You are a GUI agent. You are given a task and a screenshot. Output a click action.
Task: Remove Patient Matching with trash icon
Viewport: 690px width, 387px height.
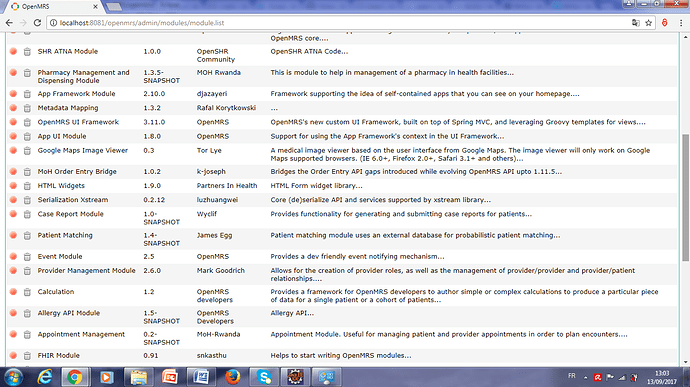point(27,236)
